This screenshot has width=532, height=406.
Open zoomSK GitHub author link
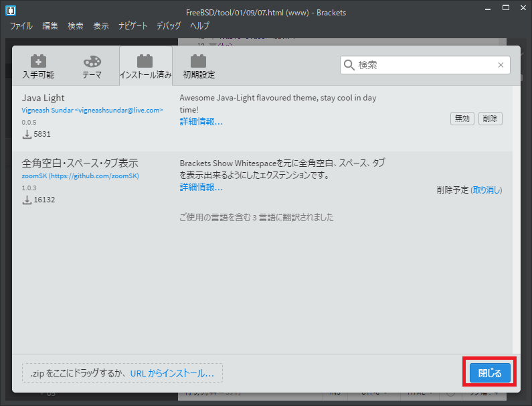[80, 176]
